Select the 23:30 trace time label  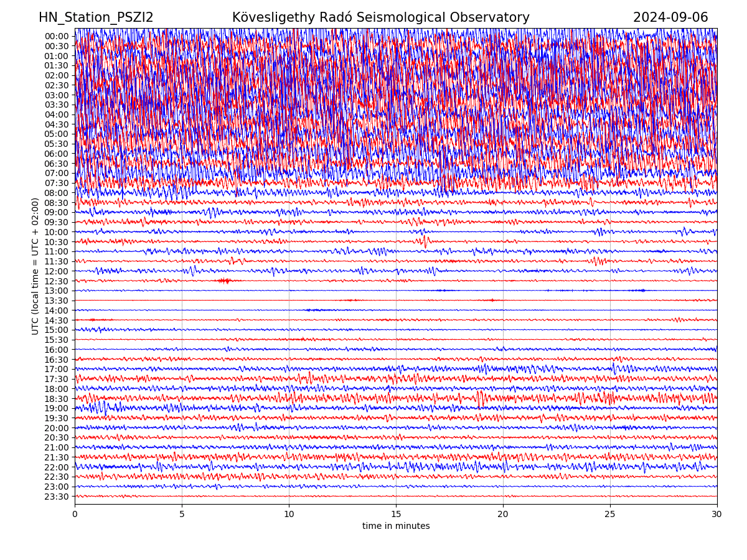point(56,497)
